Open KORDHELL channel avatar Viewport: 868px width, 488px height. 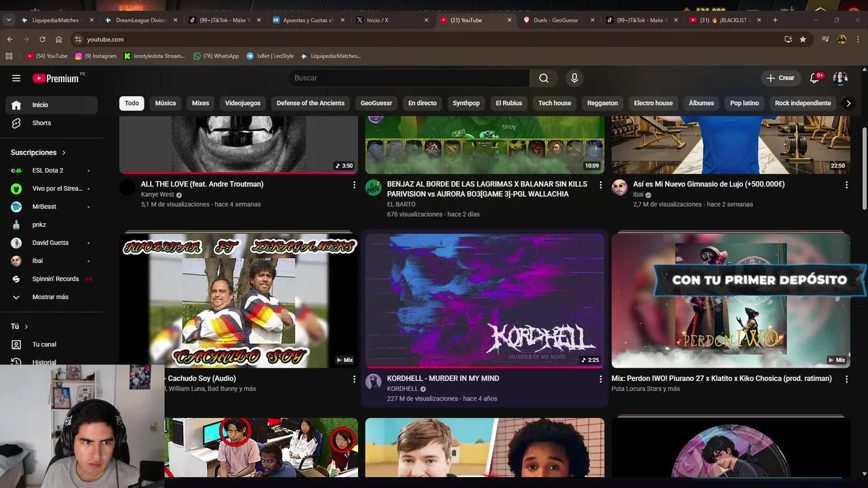[x=374, y=382]
